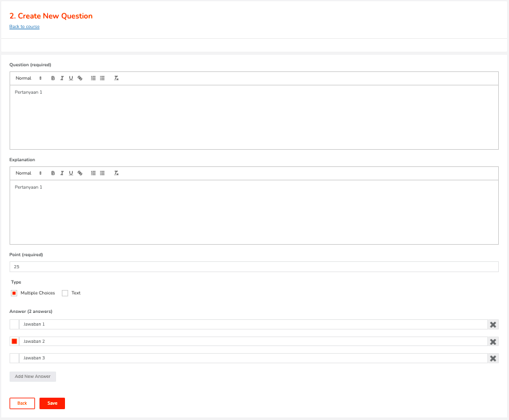Apply bullet list in Question editor
The width and height of the screenshot is (509, 420).
(103, 78)
